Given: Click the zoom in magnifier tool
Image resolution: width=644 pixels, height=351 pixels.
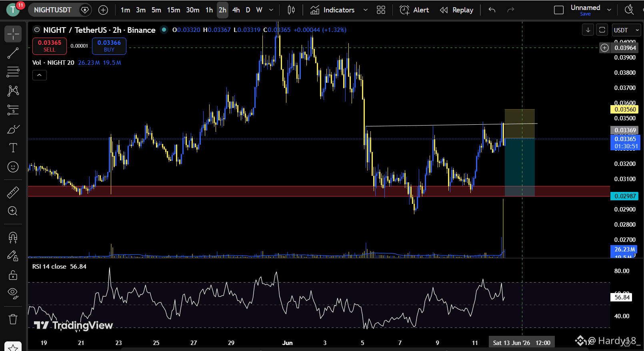Looking at the screenshot, I should click(13, 211).
